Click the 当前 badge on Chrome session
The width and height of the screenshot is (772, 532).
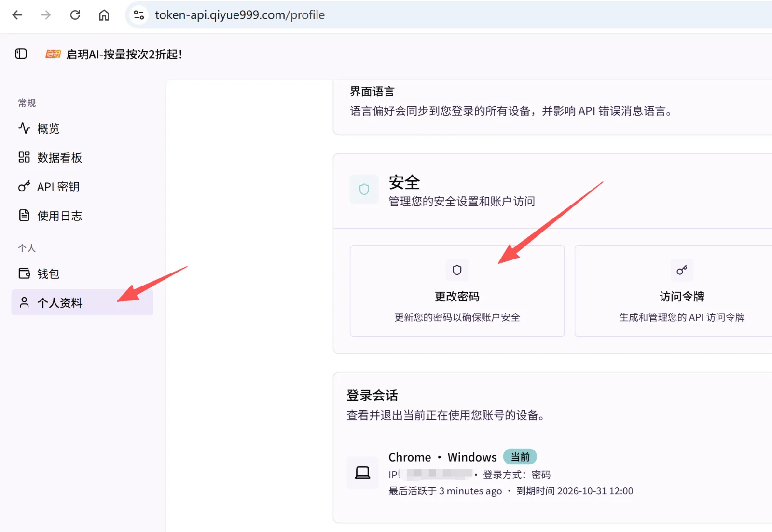point(520,457)
